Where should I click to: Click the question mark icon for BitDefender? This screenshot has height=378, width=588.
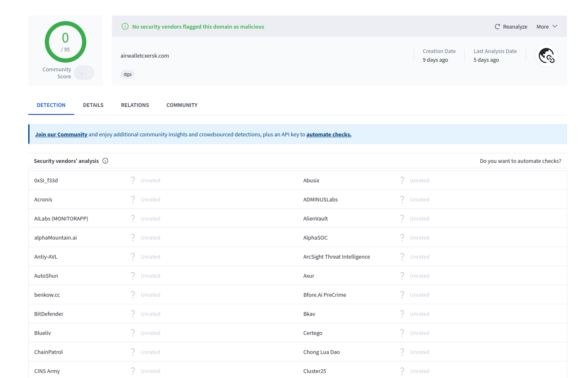(x=133, y=314)
